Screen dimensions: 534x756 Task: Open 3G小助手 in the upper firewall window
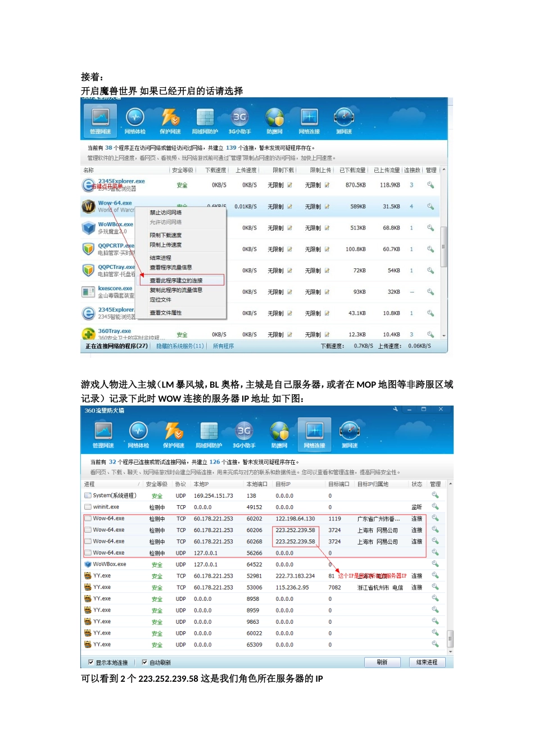(239, 121)
